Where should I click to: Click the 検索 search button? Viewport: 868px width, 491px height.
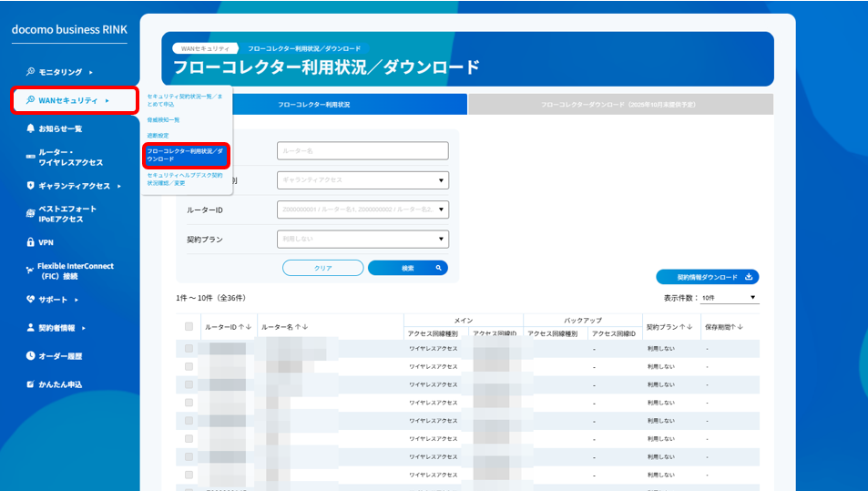[408, 268]
